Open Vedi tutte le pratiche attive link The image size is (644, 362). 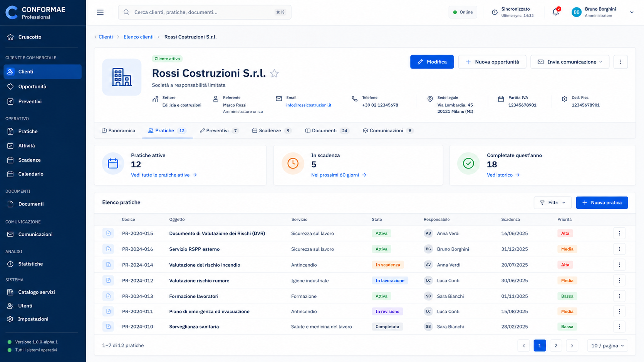164,175
